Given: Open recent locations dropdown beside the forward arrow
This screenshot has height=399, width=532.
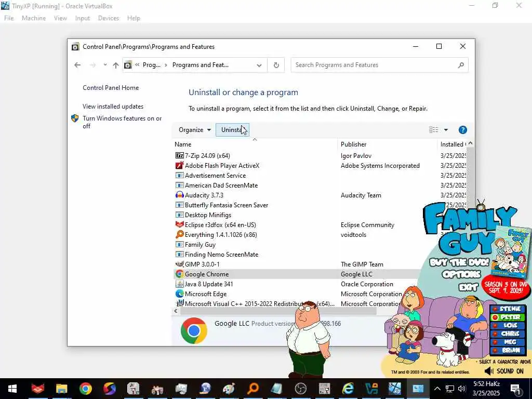Looking at the screenshot, I should (105, 64).
